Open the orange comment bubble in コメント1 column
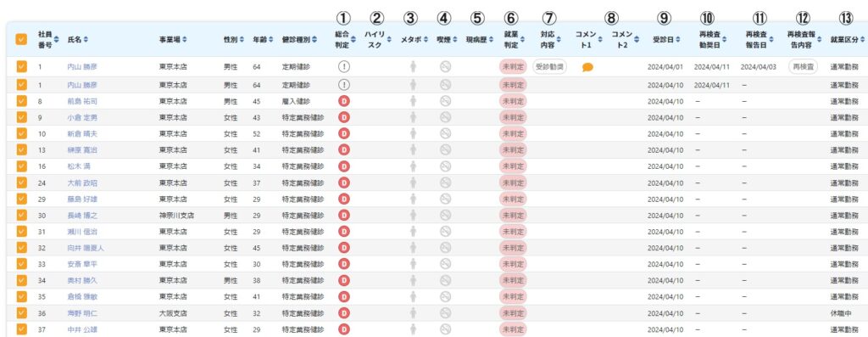 587,67
